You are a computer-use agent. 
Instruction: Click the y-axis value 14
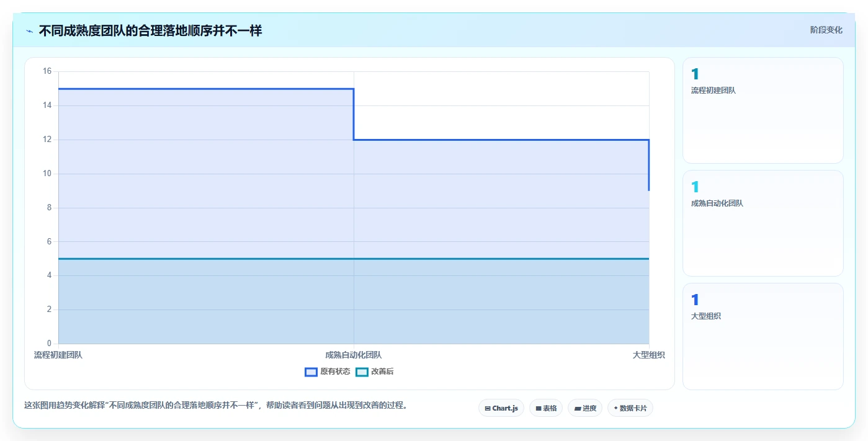47,105
